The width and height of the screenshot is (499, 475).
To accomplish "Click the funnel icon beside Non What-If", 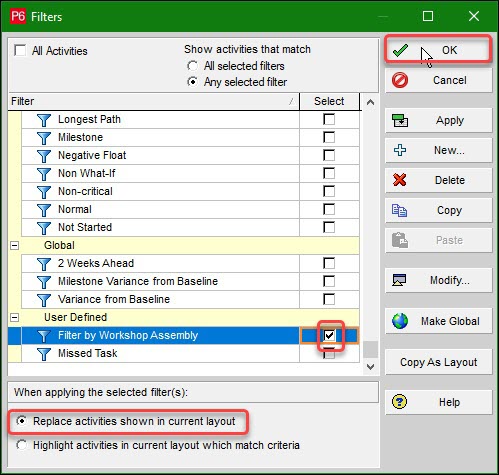I will [x=44, y=174].
